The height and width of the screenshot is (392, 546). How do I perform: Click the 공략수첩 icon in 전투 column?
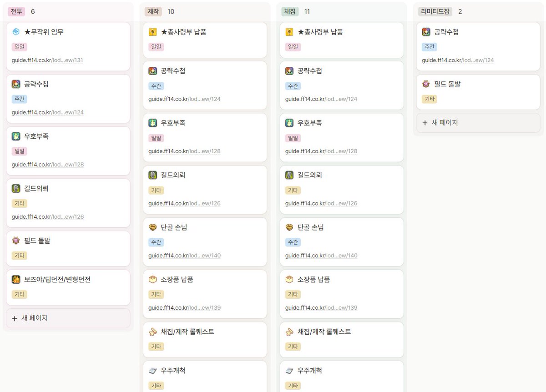click(16, 84)
